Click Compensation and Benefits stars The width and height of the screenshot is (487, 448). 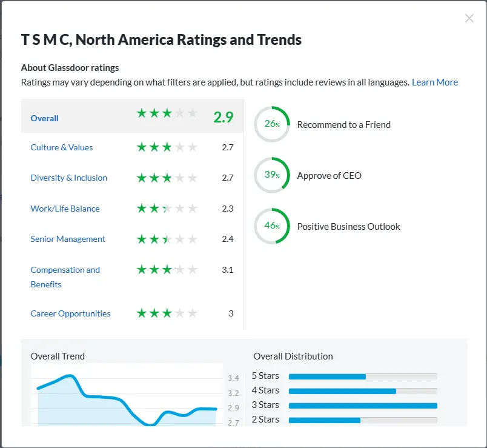[167, 270]
